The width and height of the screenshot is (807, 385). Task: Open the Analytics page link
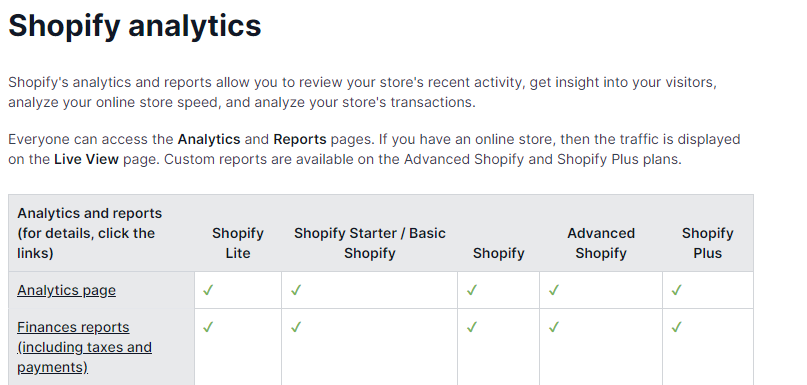click(66, 290)
